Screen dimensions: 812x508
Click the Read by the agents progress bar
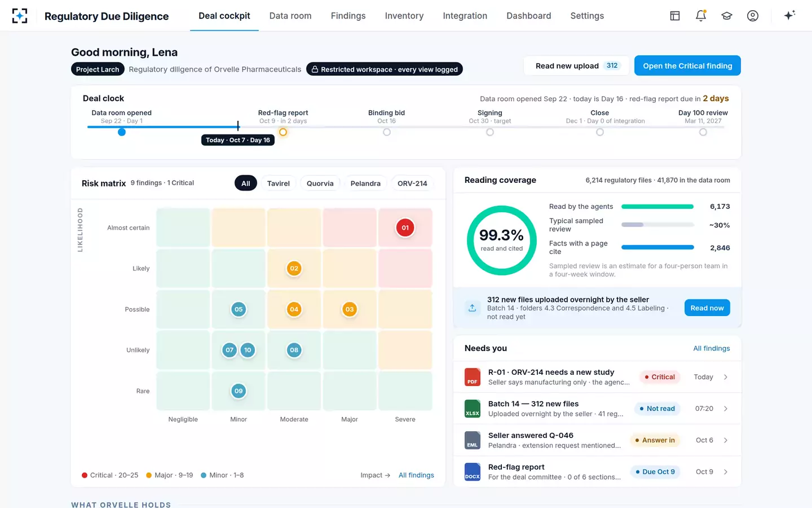[657, 207]
